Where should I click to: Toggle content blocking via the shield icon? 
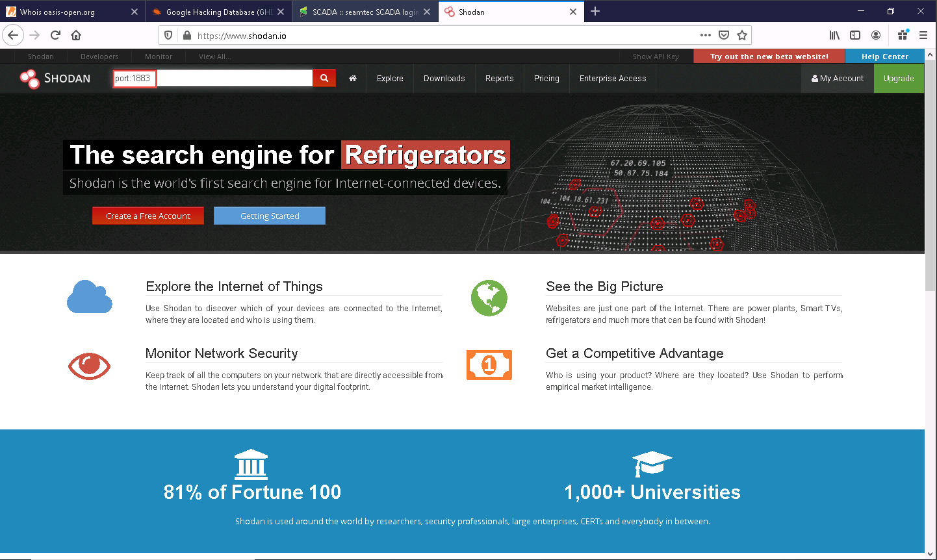pos(168,35)
